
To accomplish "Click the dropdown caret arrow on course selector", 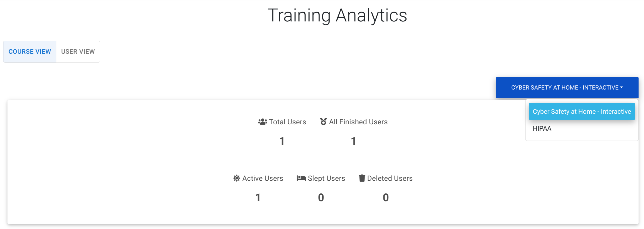I will 622,87.
